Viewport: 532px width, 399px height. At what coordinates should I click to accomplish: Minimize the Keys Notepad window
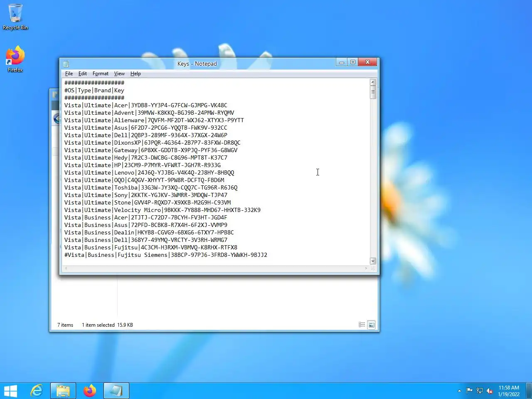pyautogui.click(x=342, y=62)
